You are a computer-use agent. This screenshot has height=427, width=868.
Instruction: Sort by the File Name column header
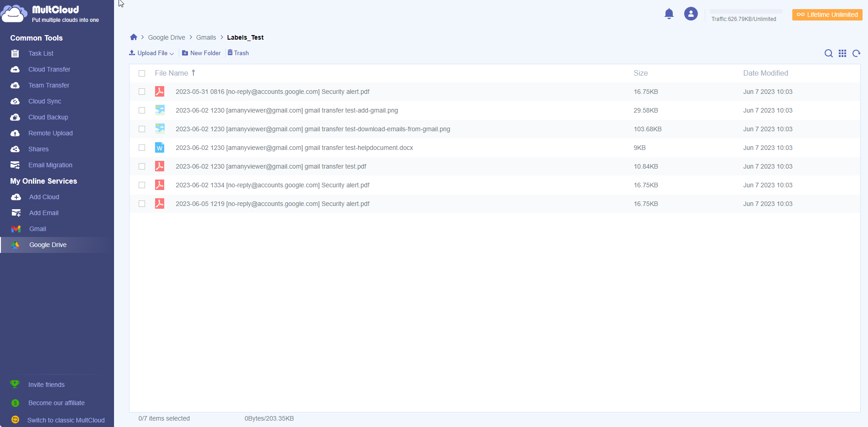[172, 73]
